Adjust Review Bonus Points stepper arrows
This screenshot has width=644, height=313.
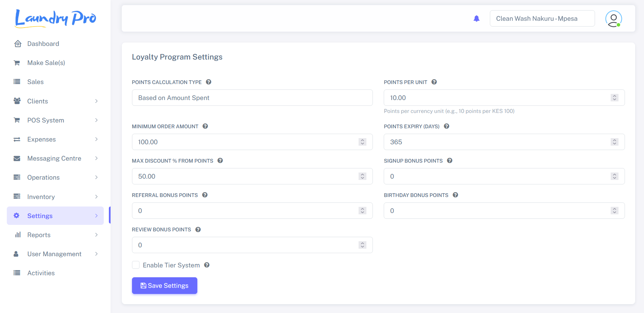point(362,245)
